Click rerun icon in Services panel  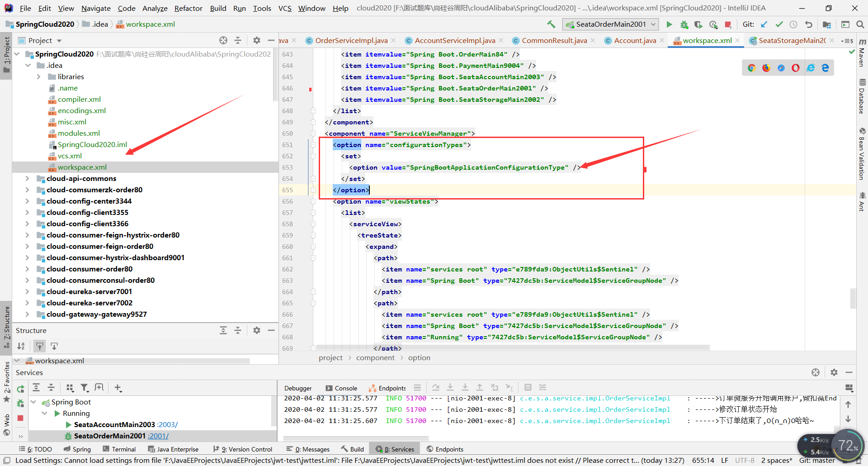pos(21,389)
